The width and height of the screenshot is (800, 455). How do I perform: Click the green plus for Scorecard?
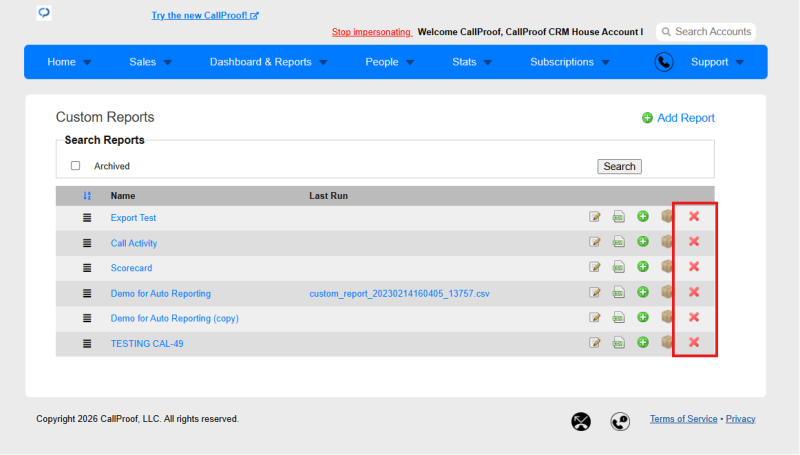coord(643,266)
